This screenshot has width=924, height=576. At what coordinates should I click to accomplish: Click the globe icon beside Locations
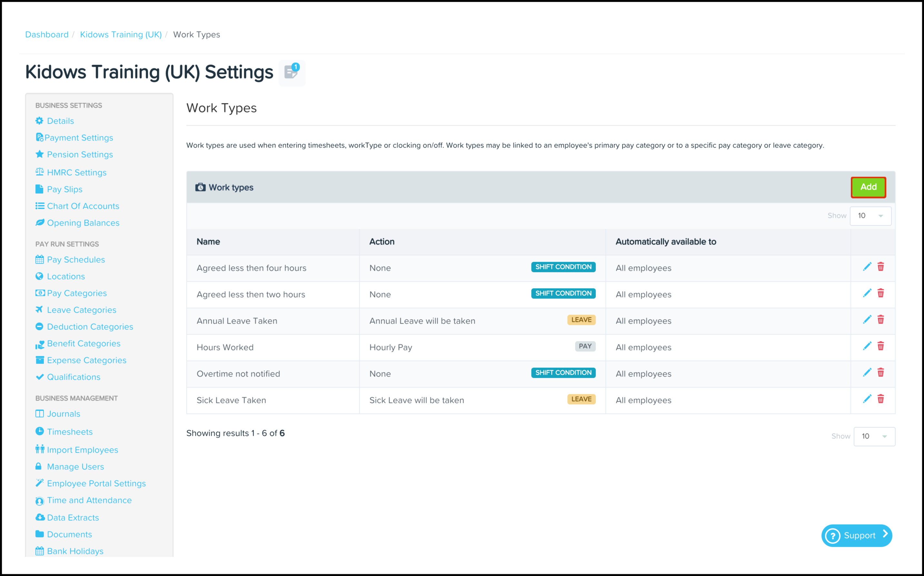[40, 276]
